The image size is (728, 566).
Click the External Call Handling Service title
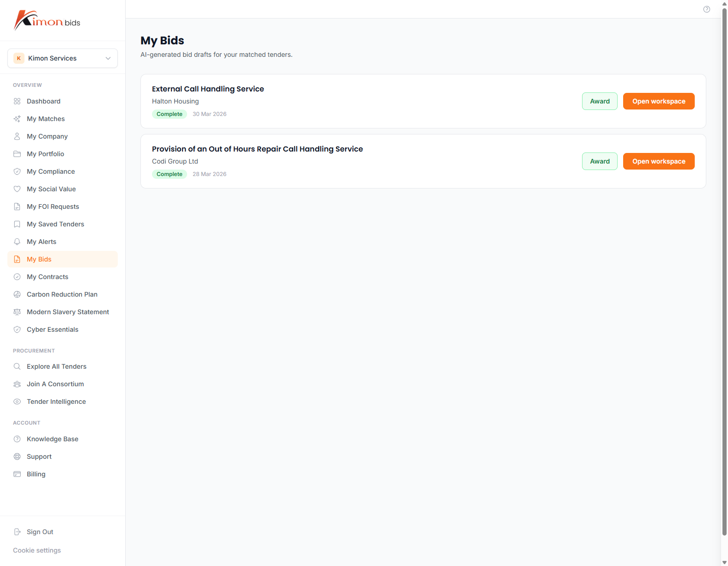click(208, 89)
